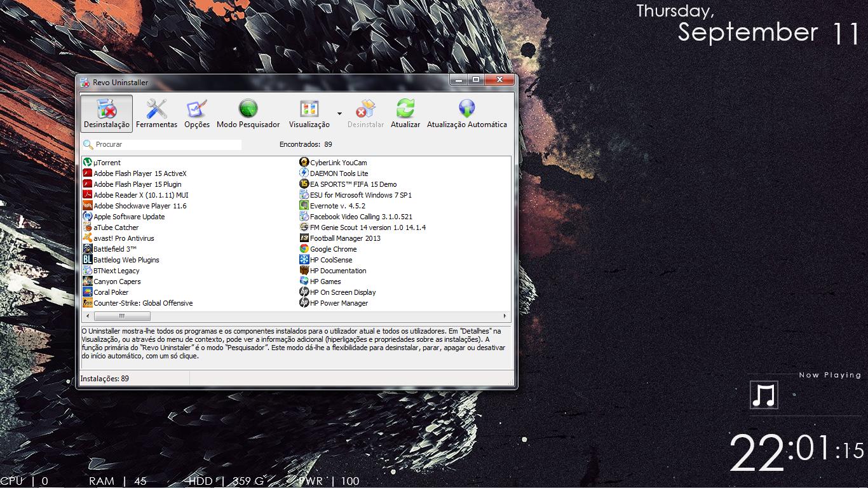
Task: Select DAEMON Tools Lite entry
Action: point(339,173)
